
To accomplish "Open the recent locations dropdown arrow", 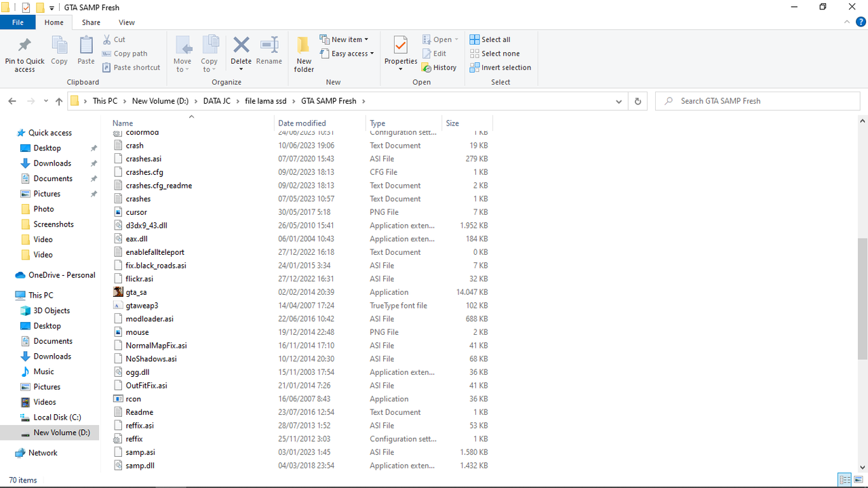I will tap(45, 102).
